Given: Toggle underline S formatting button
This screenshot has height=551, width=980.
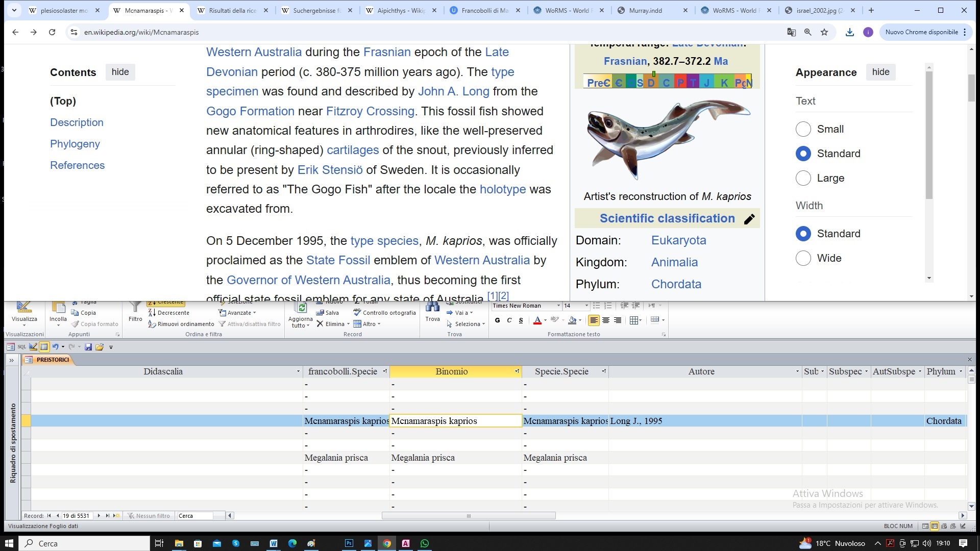Looking at the screenshot, I should click(x=521, y=320).
